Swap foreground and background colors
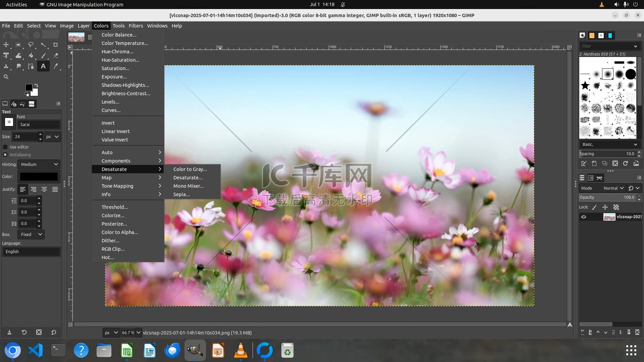 click(36, 85)
